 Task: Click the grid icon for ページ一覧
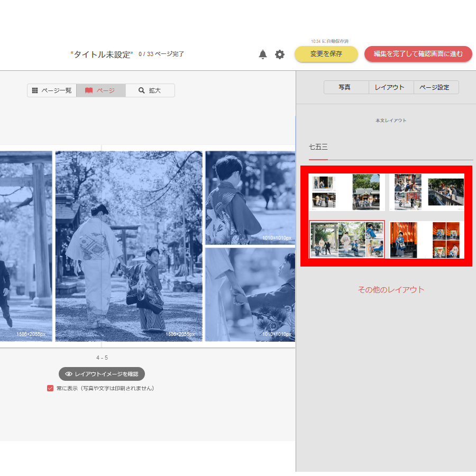coord(35,90)
